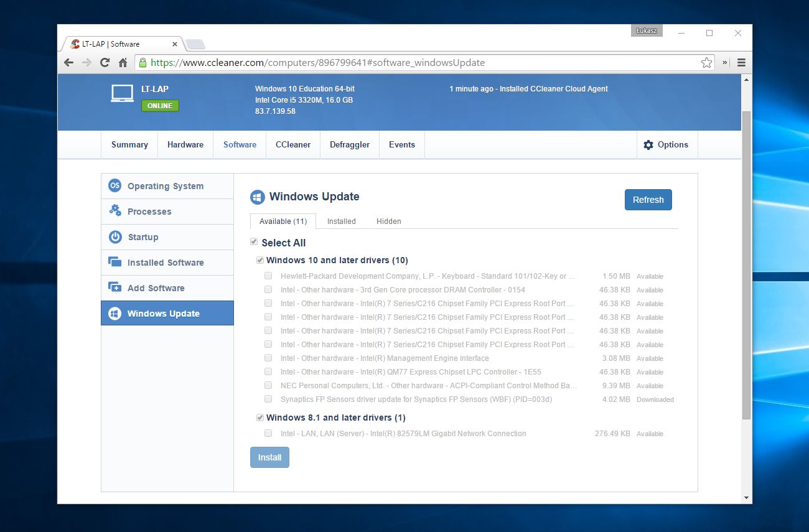Toggle Windows 10 and later drivers checkbox
This screenshot has width=809, height=532.
click(260, 260)
